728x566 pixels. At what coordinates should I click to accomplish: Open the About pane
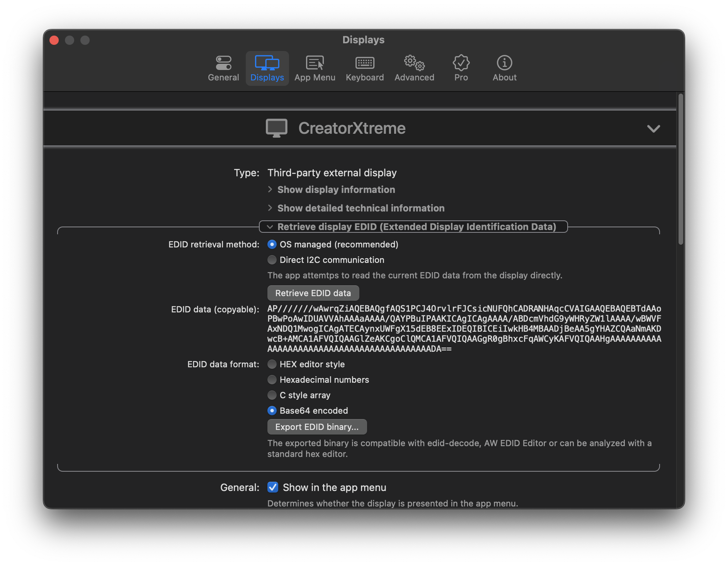(x=504, y=68)
